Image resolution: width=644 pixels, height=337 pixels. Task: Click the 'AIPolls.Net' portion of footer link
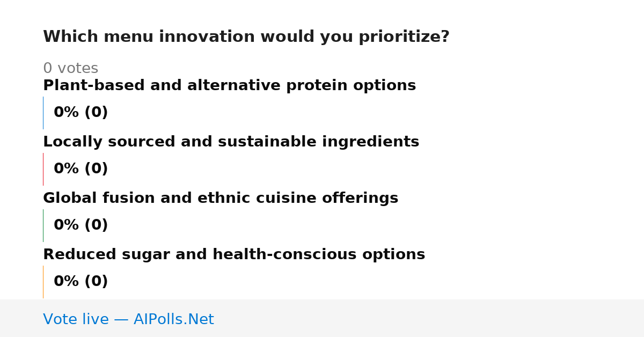tap(173, 319)
